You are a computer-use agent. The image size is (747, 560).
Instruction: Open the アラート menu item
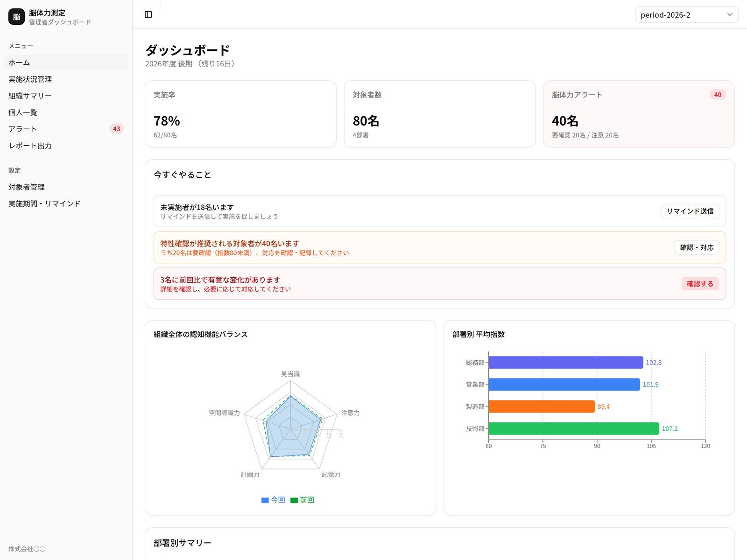tap(66, 129)
